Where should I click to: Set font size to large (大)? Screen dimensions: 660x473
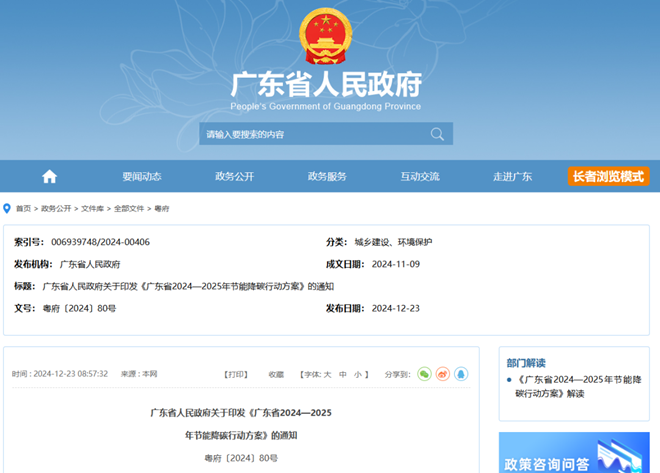[x=327, y=374]
